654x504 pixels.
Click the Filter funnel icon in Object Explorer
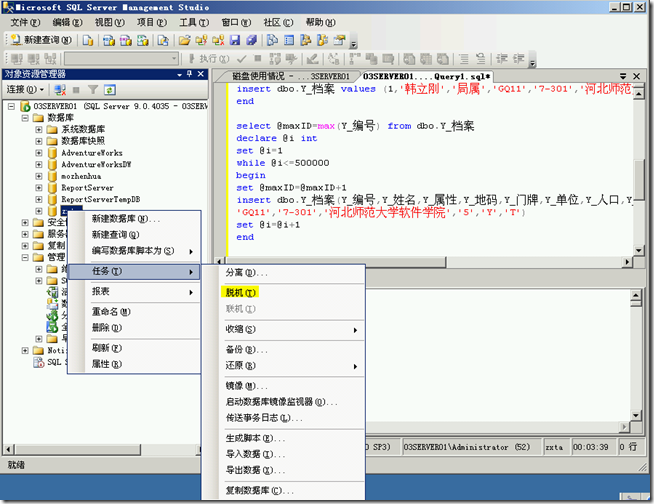tap(93, 89)
